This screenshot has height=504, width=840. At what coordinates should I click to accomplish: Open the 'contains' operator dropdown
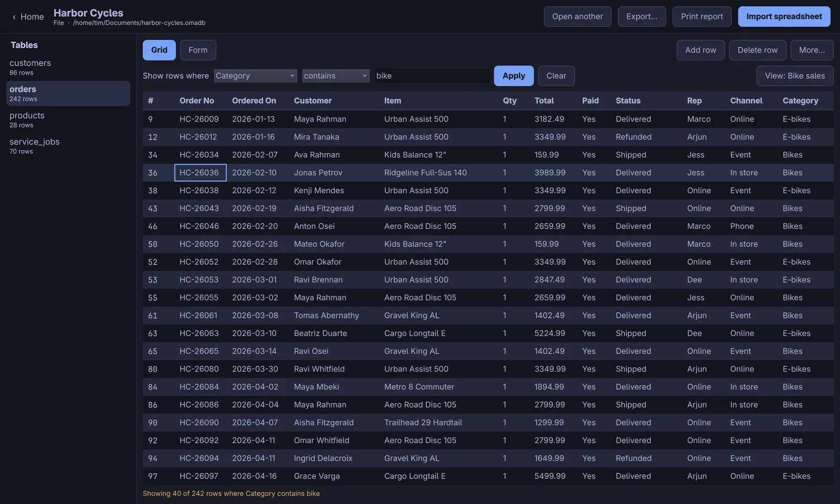[336, 76]
